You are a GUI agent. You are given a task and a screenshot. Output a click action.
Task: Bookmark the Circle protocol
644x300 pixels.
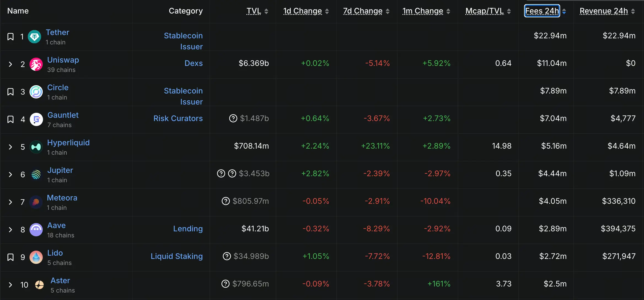pos(10,92)
